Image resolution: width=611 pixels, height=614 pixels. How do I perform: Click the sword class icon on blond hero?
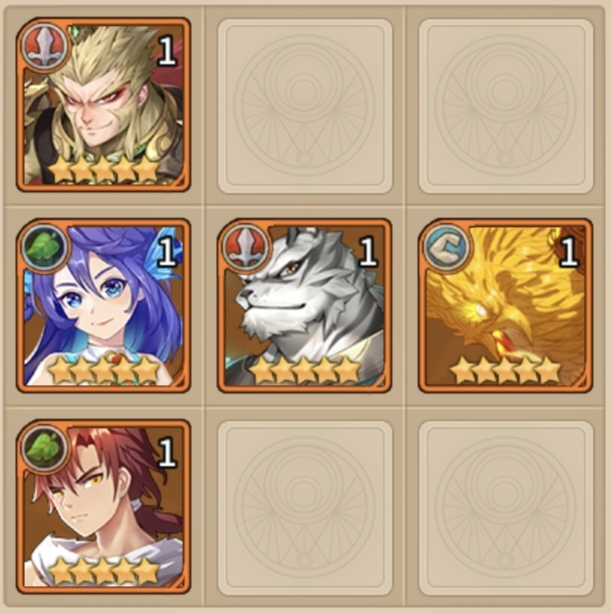[x=45, y=46]
